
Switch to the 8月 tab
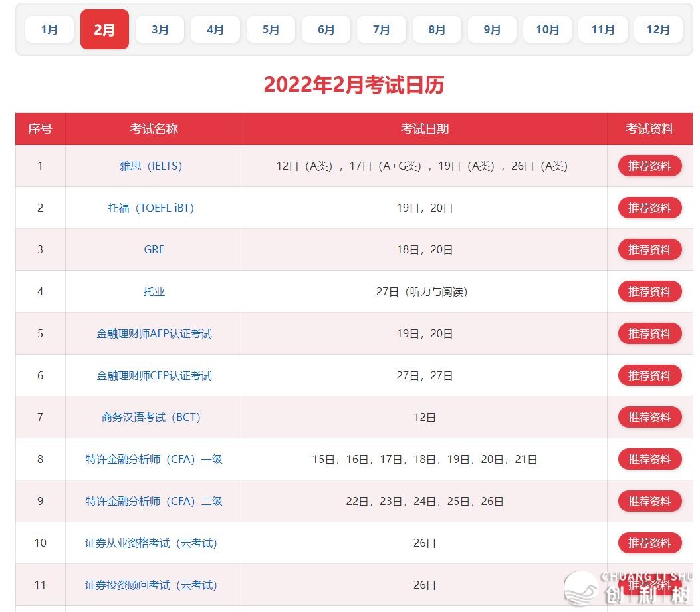coord(437,29)
